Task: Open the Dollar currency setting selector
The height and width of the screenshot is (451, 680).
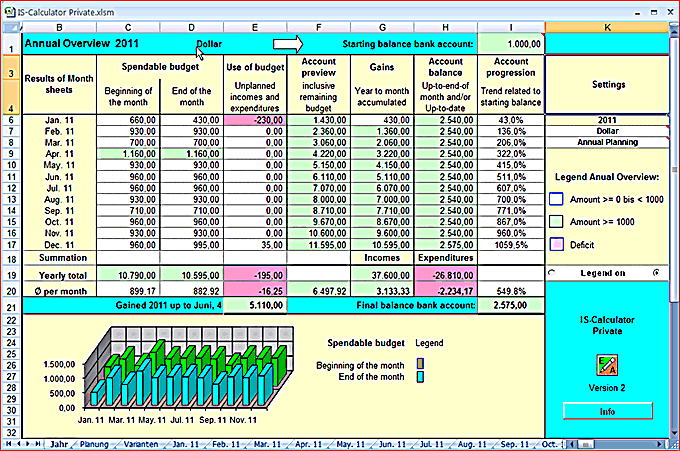Action: 607,131
